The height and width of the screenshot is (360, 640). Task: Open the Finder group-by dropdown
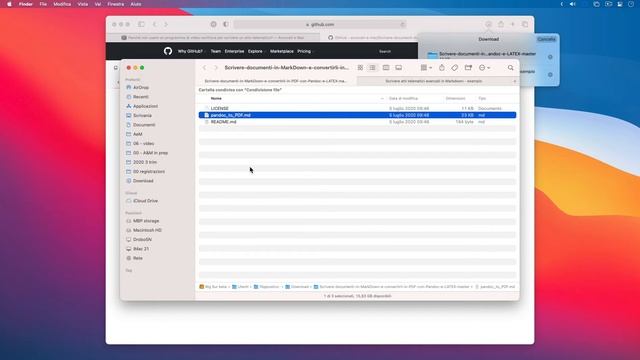click(x=426, y=68)
